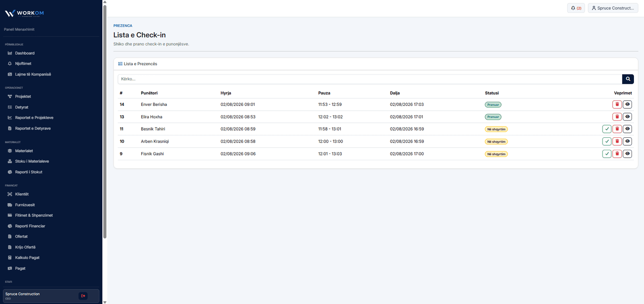Screen dimensions: 644x304
Task: Delete Besnik Tahiri's check-in record
Action: coord(617,129)
